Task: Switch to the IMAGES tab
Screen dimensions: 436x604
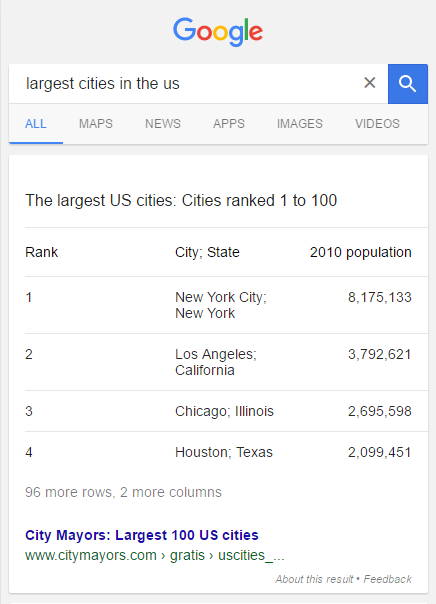Action: coord(300,124)
